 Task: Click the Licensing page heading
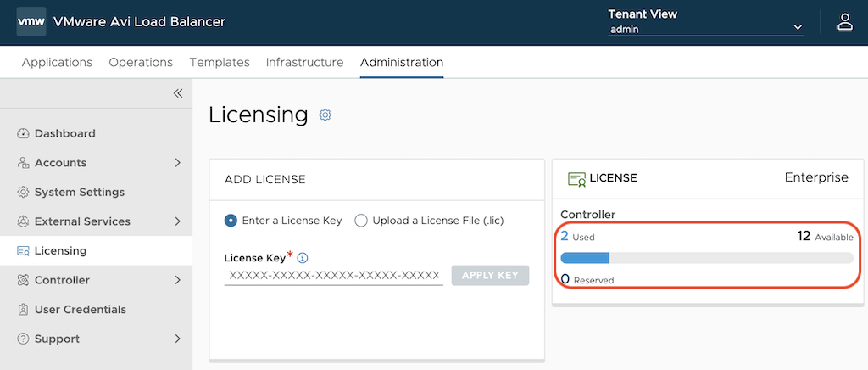(x=259, y=115)
